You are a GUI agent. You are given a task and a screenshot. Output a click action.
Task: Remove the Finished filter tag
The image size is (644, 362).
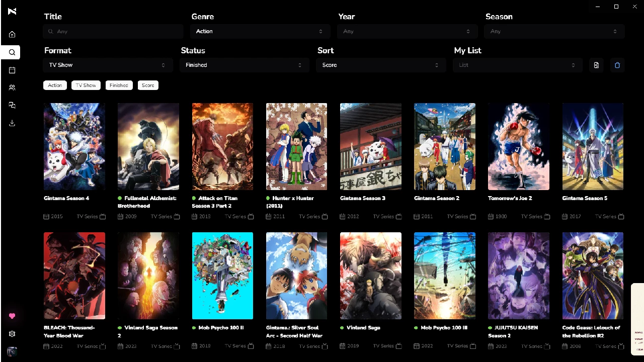119,85
